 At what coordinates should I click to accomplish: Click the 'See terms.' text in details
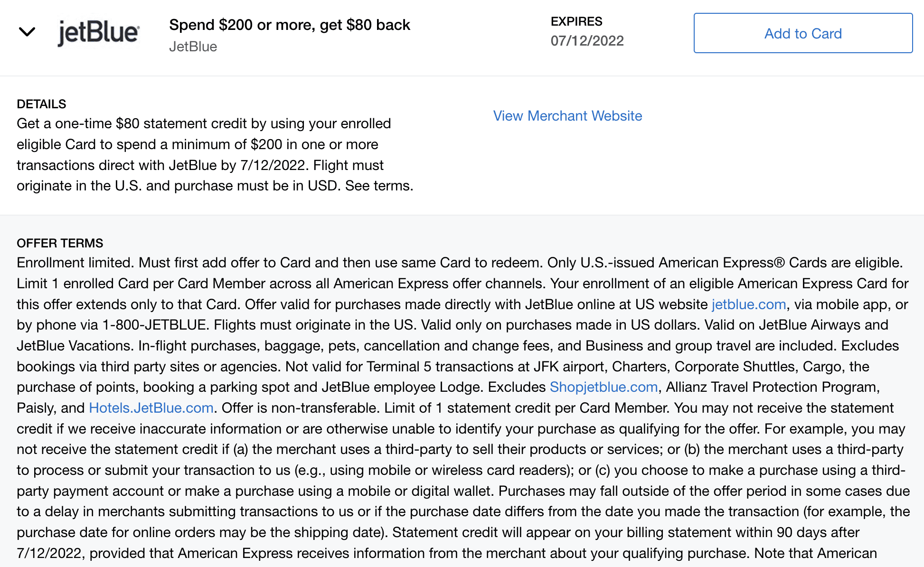click(379, 186)
